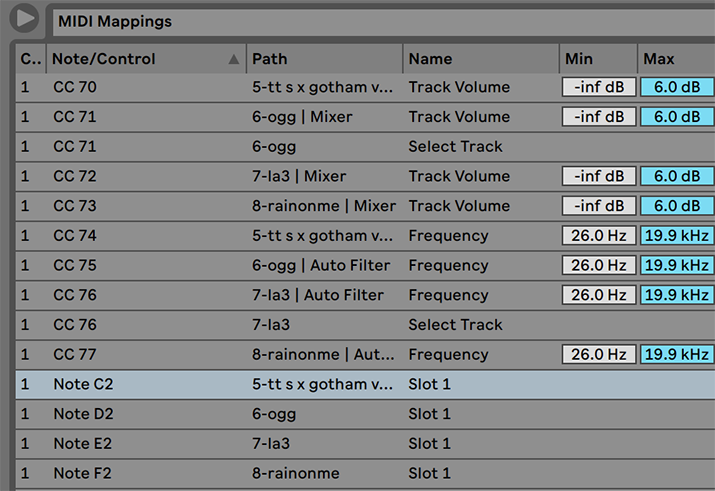Viewport: 715px width, 491px height.
Task: Select the Note D2 mapping row
Action: coord(365,413)
